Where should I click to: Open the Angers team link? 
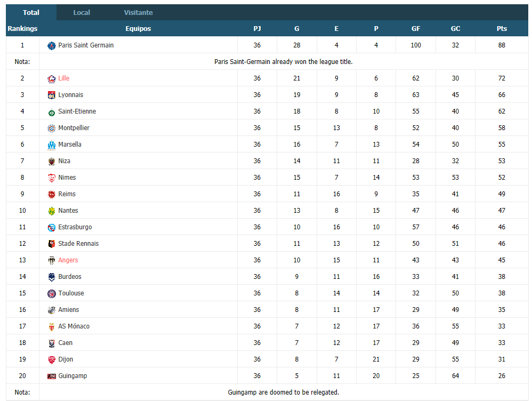pyautogui.click(x=68, y=260)
